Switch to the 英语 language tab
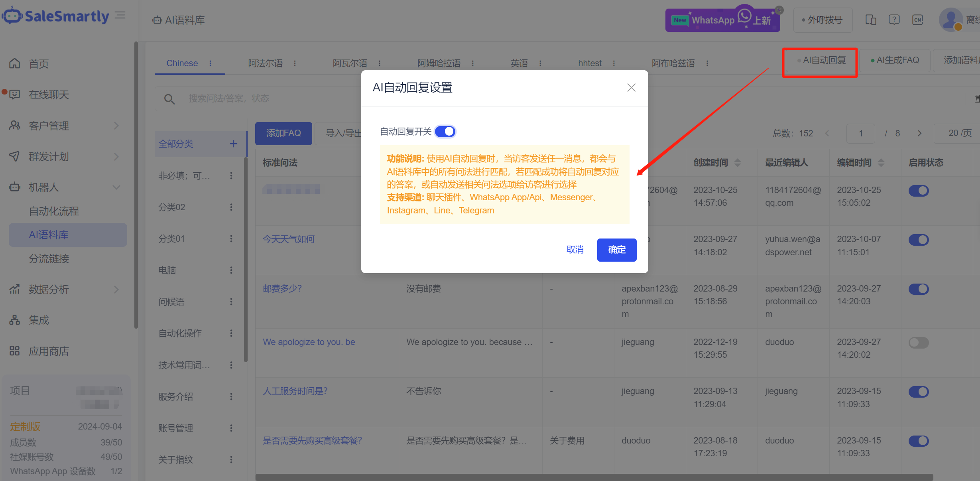Viewport: 980px width, 481px height. click(x=519, y=63)
